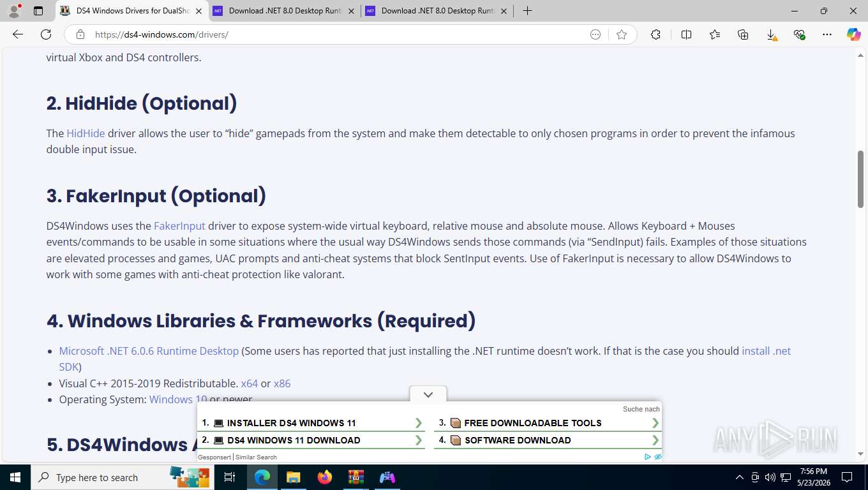
Task: Download Visual C++ x64 redistributable
Action: click(x=250, y=383)
